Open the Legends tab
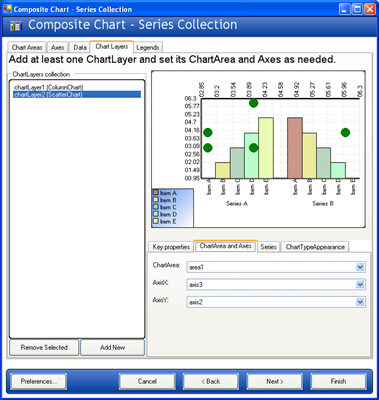379x400 pixels. click(148, 47)
